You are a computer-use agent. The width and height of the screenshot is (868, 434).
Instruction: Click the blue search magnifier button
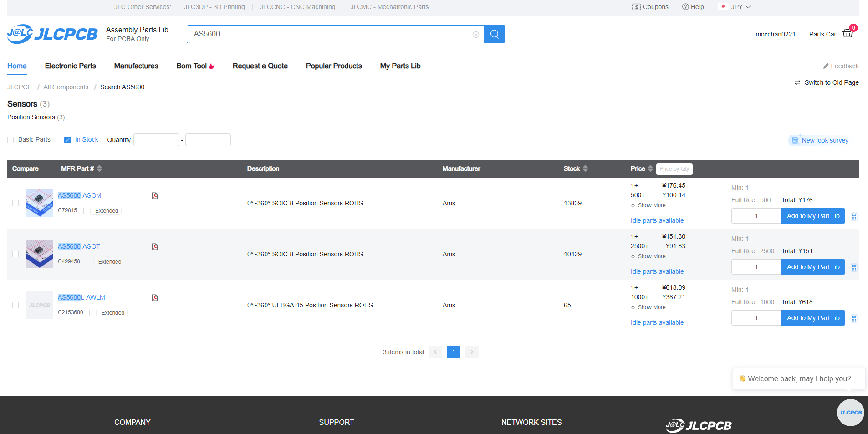(x=495, y=34)
